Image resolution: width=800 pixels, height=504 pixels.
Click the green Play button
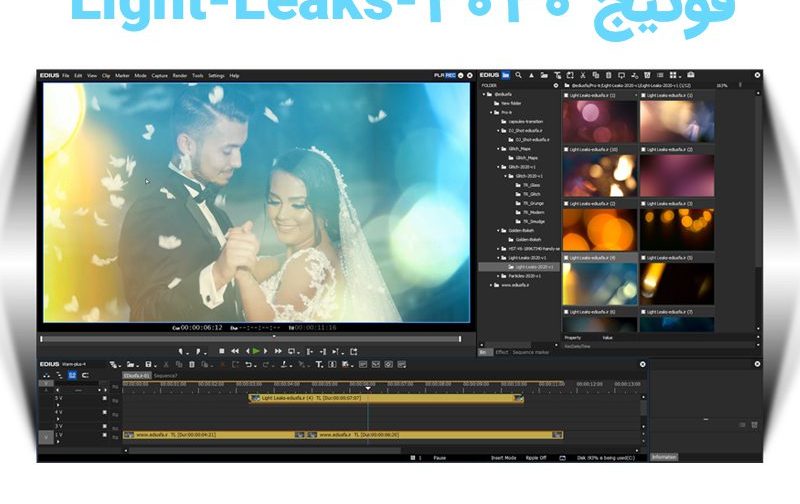click(256, 351)
